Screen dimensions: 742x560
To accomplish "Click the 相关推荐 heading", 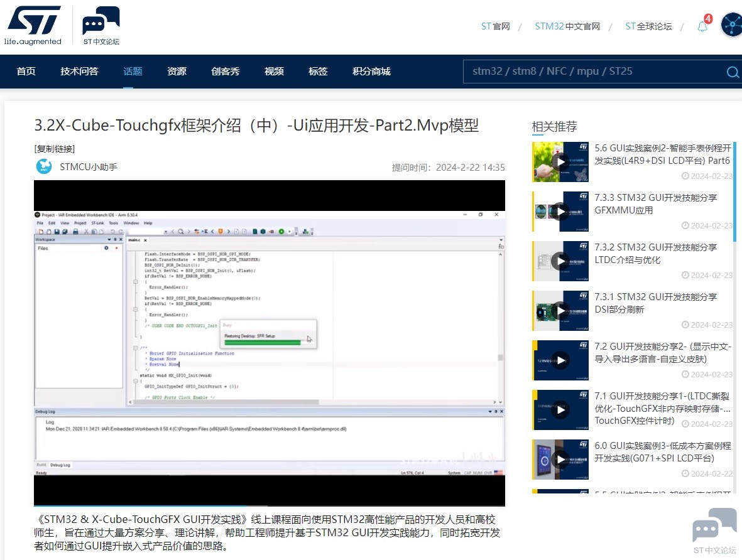I will point(554,127).
